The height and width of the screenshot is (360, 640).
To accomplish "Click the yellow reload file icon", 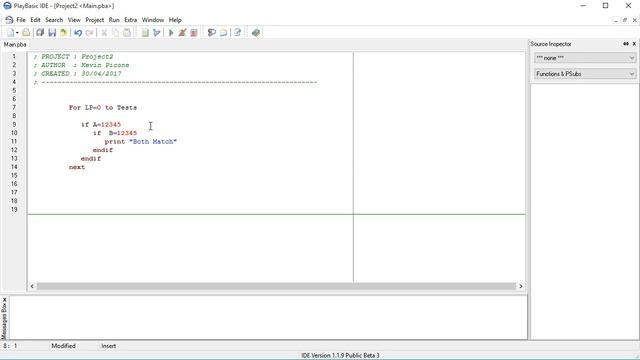I will (63, 33).
